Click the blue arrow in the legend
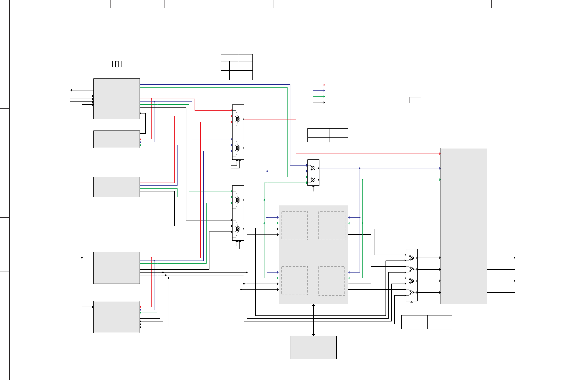 (319, 91)
